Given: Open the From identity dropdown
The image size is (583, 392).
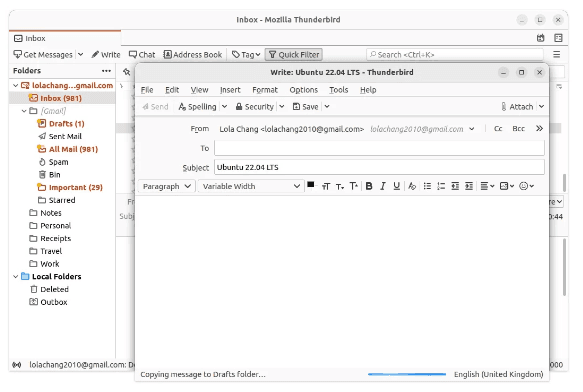Looking at the screenshot, I should (x=471, y=129).
